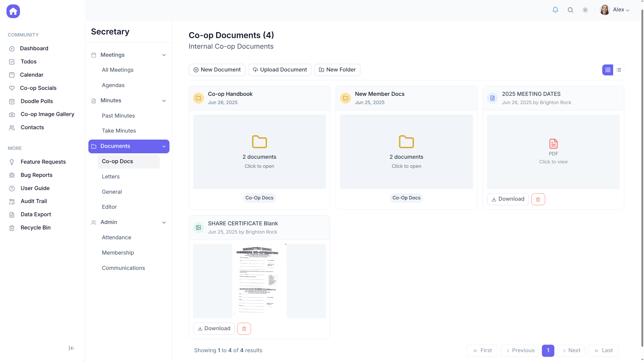The width and height of the screenshot is (644, 361).
Task: Open the Co-op Image Gallery
Action: [47, 114]
